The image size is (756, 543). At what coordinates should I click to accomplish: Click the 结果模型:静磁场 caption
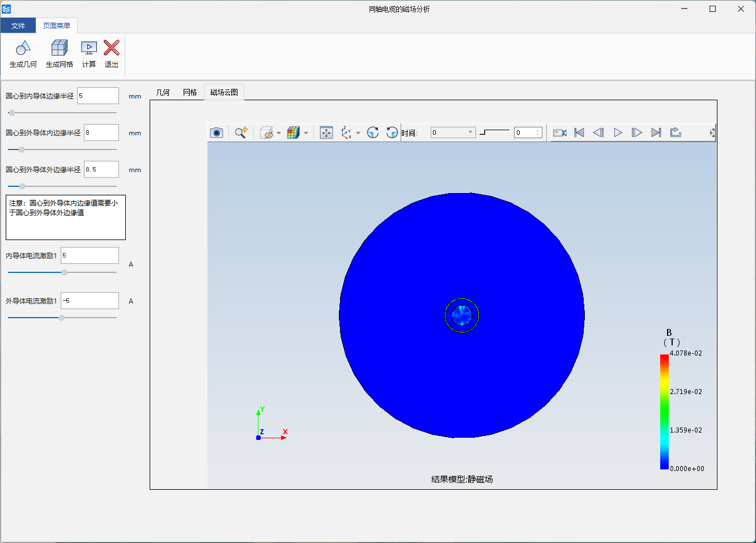[x=462, y=479]
